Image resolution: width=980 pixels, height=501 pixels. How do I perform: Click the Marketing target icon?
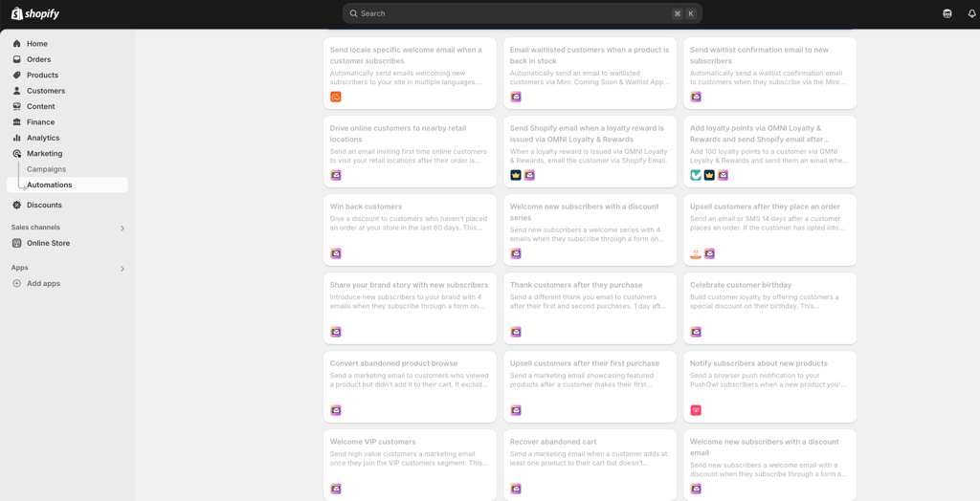pyautogui.click(x=17, y=153)
